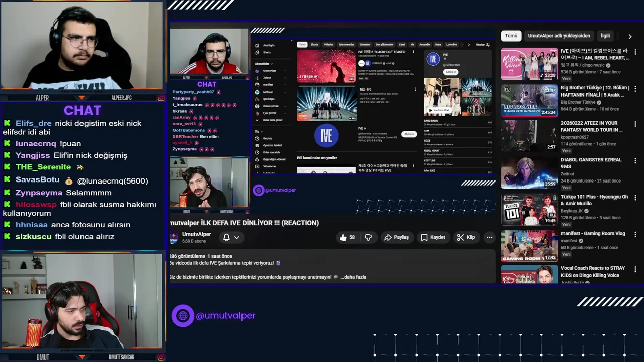644x362 pixels.
Task: Select the Videolar filter chip in search results
Action: [x=329, y=44]
